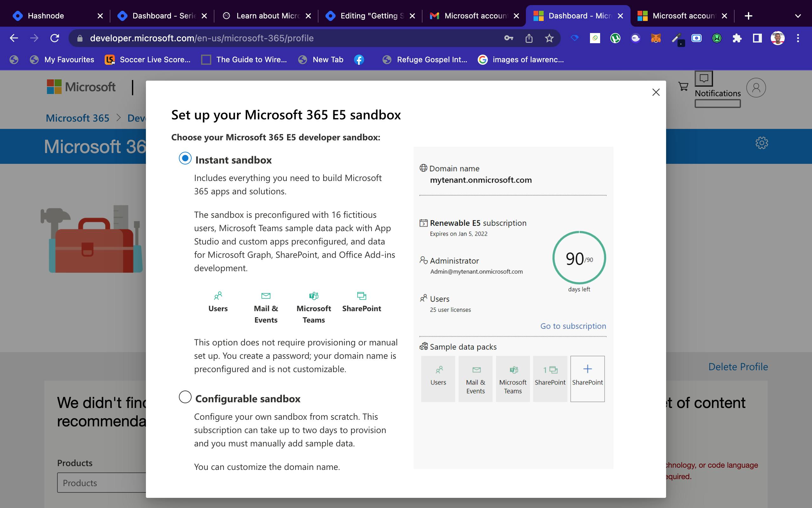Open the shopping cart icon
The height and width of the screenshot is (508, 812).
(x=683, y=87)
